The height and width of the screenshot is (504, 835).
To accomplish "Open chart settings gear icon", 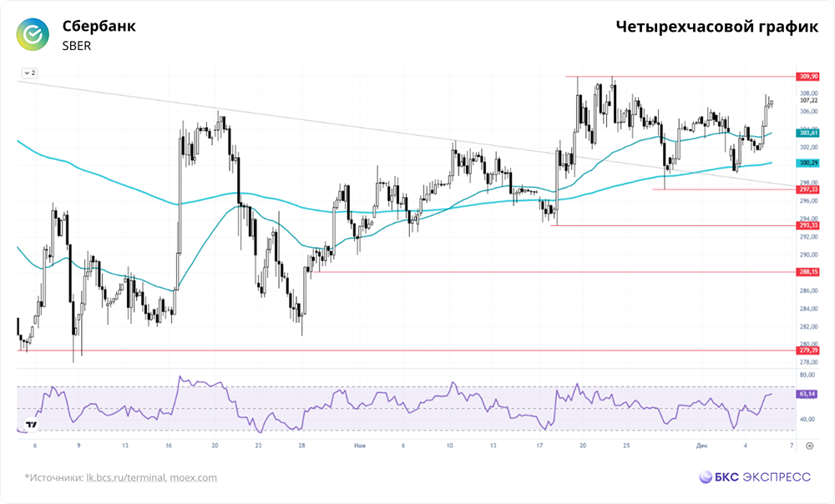I will (x=808, y=446).
